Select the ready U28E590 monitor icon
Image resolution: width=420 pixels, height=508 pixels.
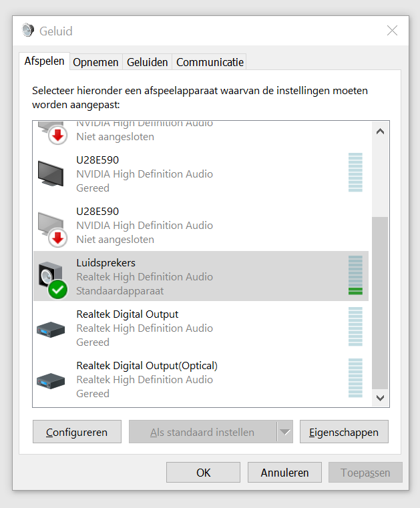click(x=51, y=174)
